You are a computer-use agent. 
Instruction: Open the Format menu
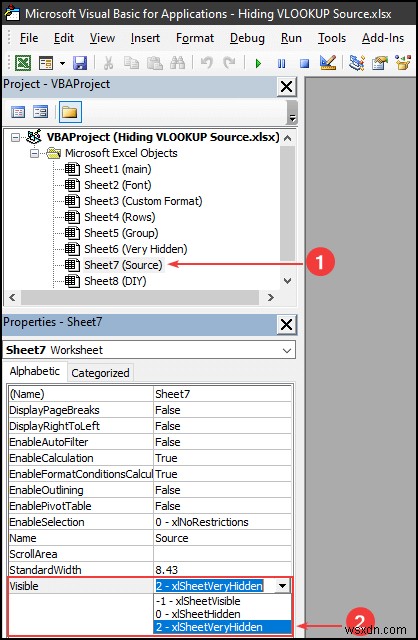[x=195, y=38]
